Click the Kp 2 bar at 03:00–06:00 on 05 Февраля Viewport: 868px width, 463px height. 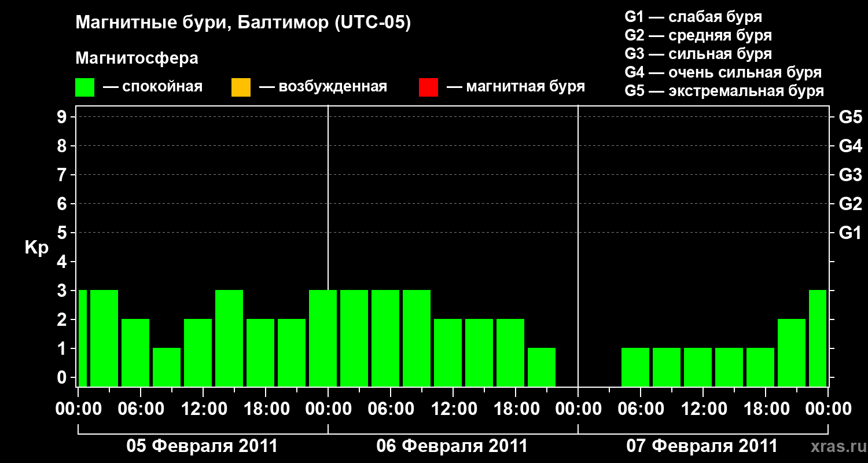pyautogui.click(x=135, y=352)
